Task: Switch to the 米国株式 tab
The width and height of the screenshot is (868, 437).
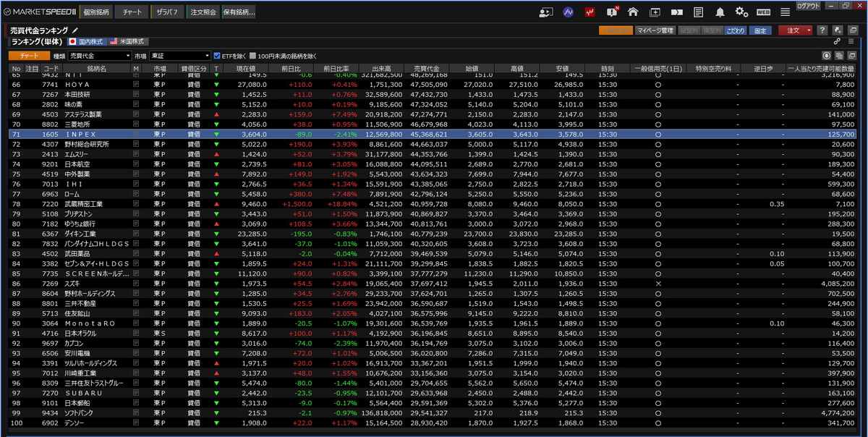Action: pyautogui.click(x=128, y=41)
